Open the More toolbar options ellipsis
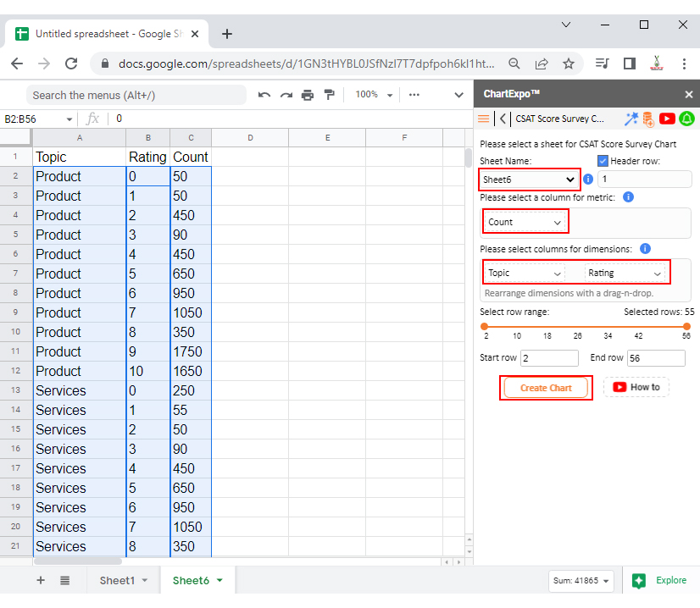The width and height of the screenshot is (700, 608). [x=414, y=95]
